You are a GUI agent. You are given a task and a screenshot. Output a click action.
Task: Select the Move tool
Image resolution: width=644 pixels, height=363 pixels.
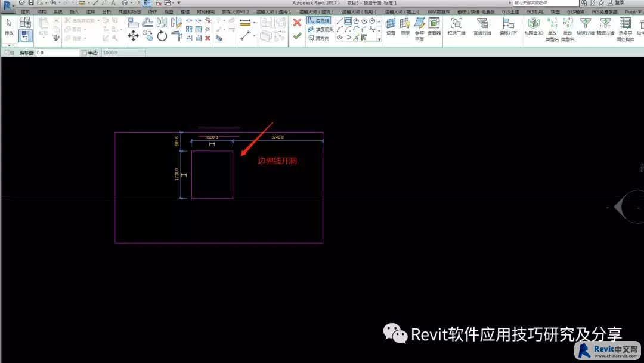click(133, 36)
